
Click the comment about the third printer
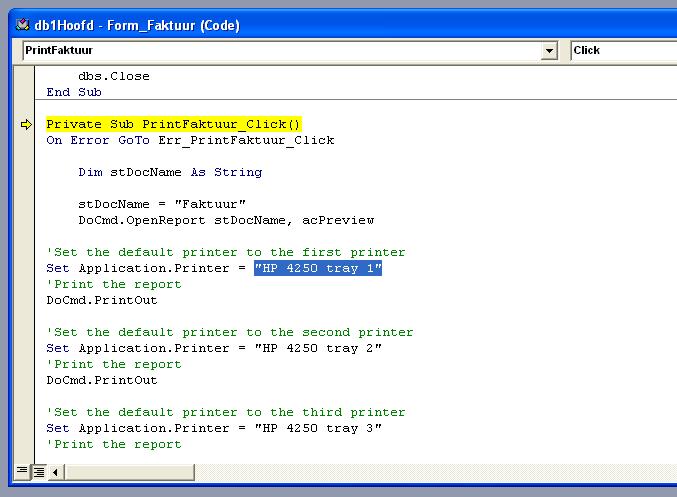[x=226, y=412]
